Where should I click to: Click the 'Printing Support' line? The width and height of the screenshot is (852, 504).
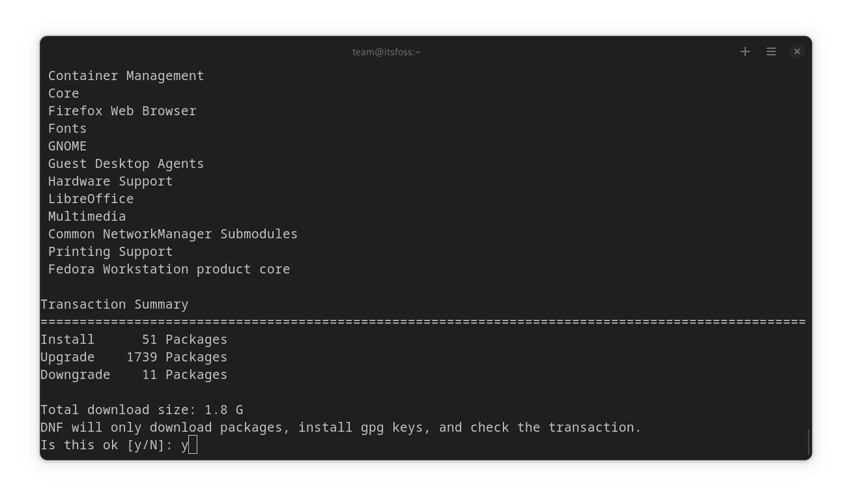coord(110,252)
